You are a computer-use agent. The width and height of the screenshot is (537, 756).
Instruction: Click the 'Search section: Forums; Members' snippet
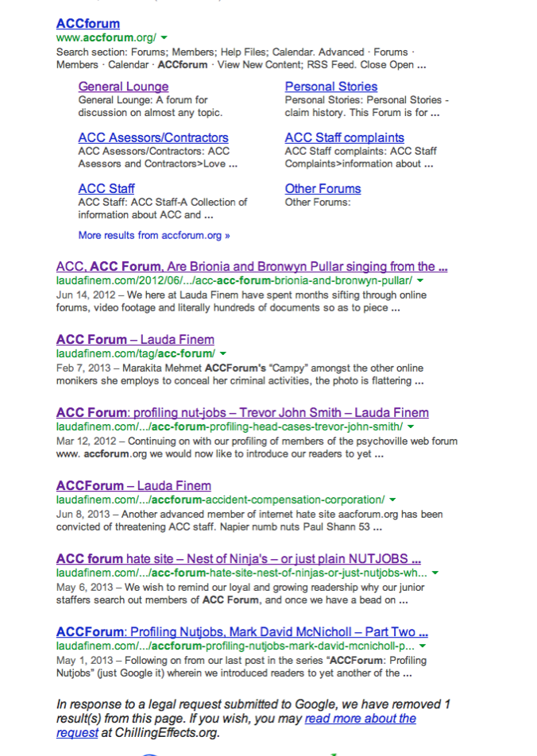point(241,58)
